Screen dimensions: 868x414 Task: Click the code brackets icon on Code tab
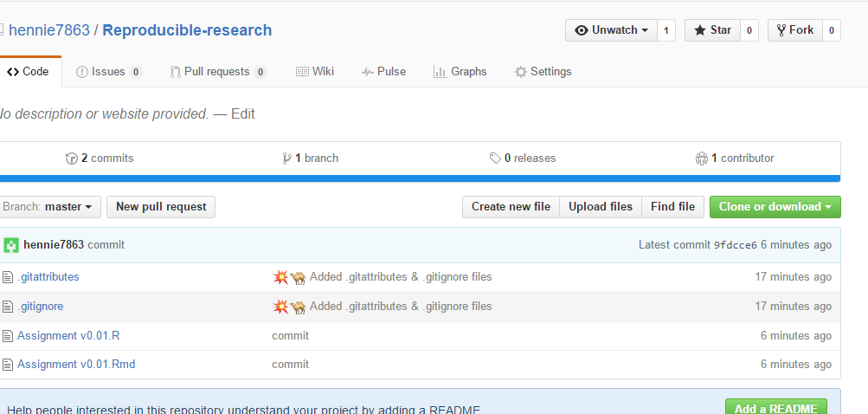[x=13, y=72]
